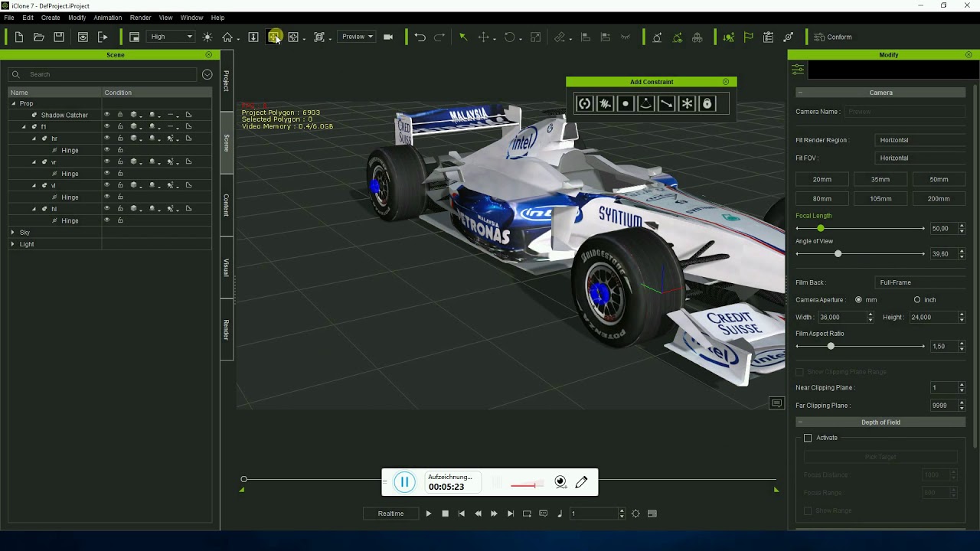Click the camera record icon beside Preview
The width and height of the screenshot is (980, 551).
388,37
